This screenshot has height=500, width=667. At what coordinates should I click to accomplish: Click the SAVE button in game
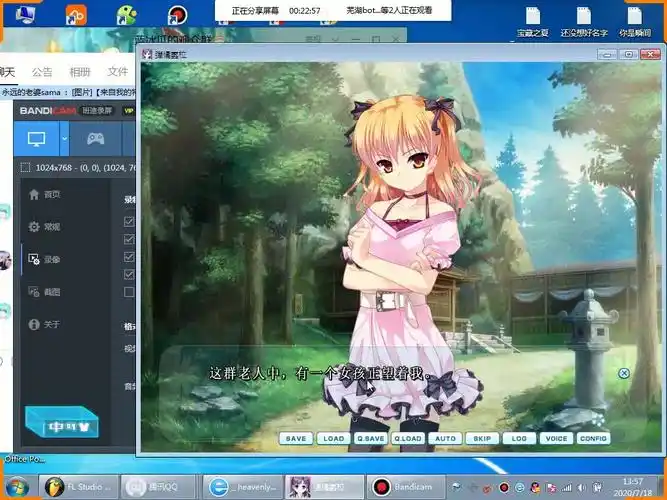[x=296, y=438]
